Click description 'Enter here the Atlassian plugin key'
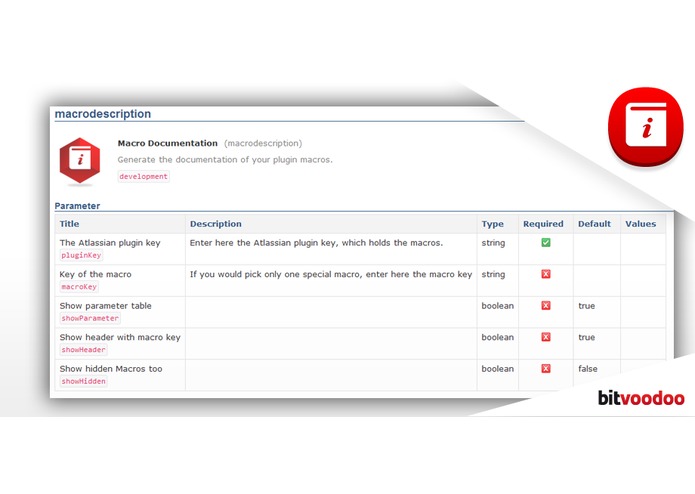695x494 pixels. point(316,242)
